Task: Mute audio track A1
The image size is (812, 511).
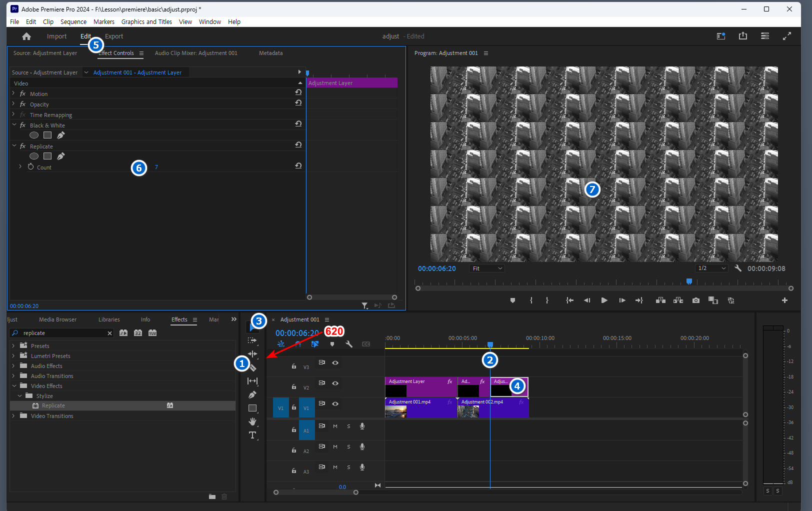Action: click(335, 426)
